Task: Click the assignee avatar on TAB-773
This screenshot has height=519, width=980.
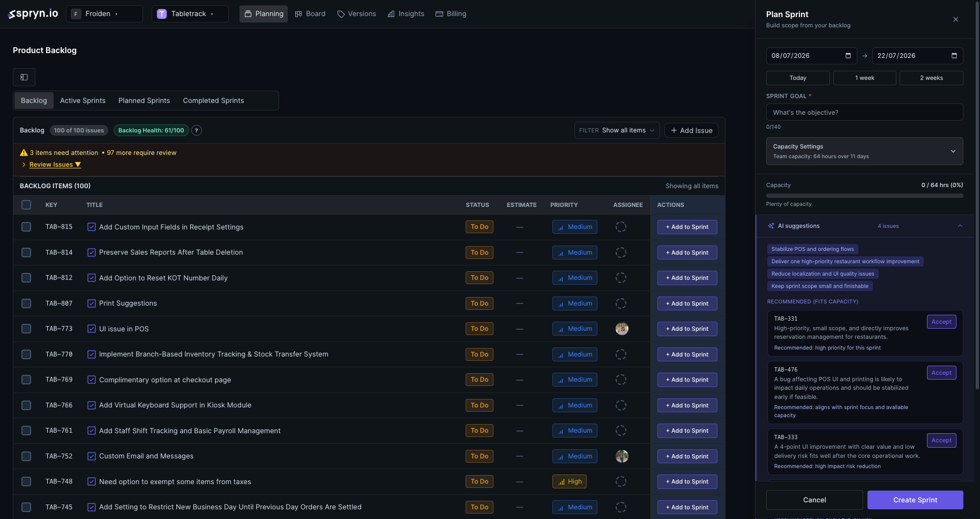Action: pos(622,329)
